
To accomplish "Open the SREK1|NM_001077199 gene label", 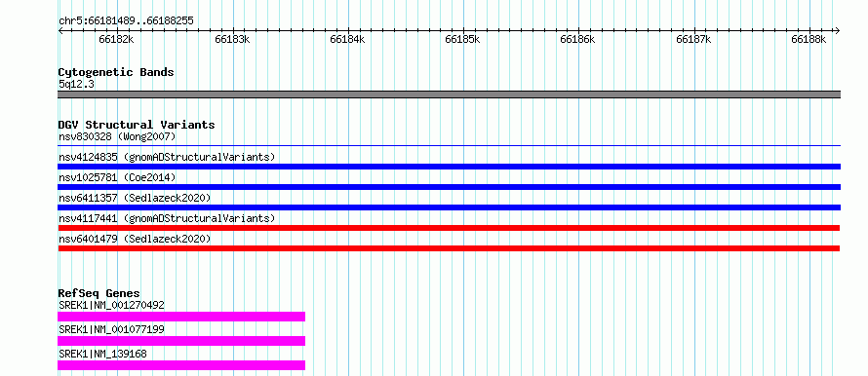I will click(x=111, y=329).
